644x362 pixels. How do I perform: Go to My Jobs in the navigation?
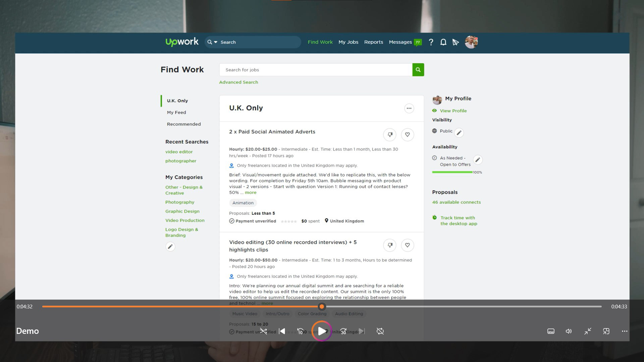(348, 42)
